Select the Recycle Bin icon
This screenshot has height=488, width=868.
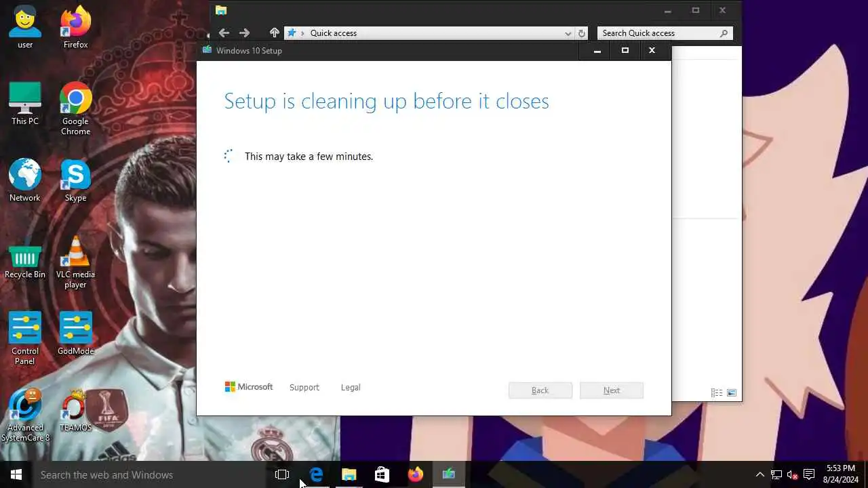coord(25,262)
